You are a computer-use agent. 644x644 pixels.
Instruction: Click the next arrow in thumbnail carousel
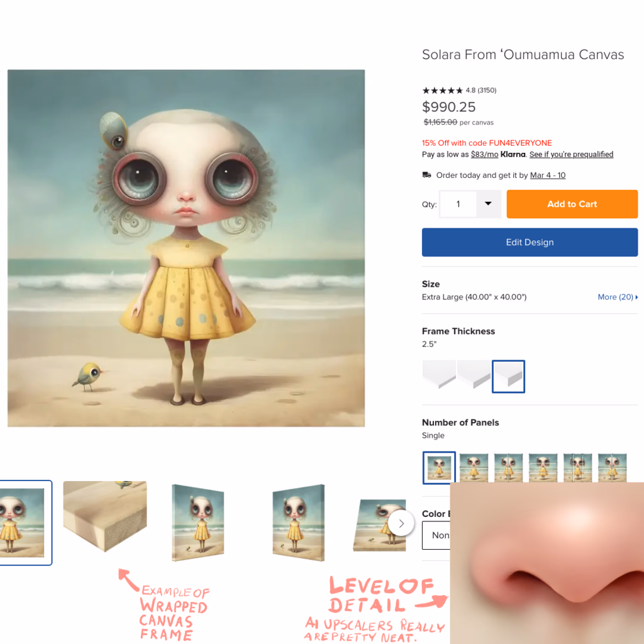click(x=401, y=523)
